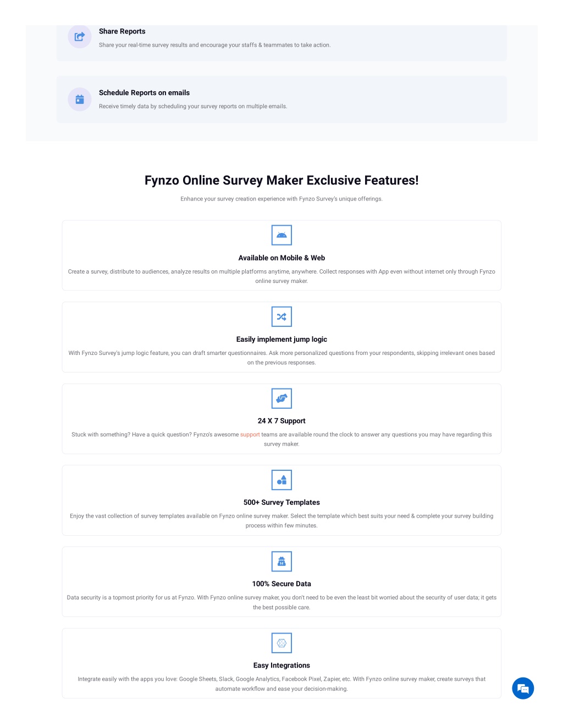This screenshot has height=728, width=563.
Task: Click the Schedule Reports calendar icon
Action: point(80,99)
